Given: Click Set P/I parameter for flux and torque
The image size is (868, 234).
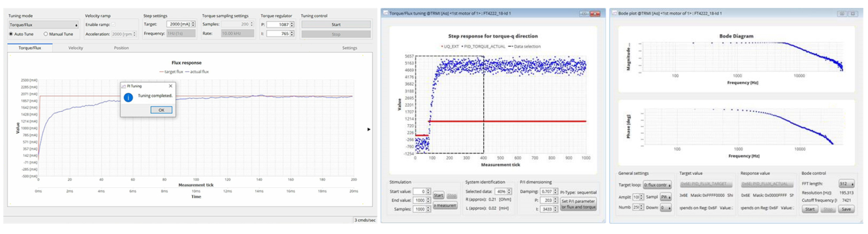Looking at the screenshot, I should tap(578, 204).
